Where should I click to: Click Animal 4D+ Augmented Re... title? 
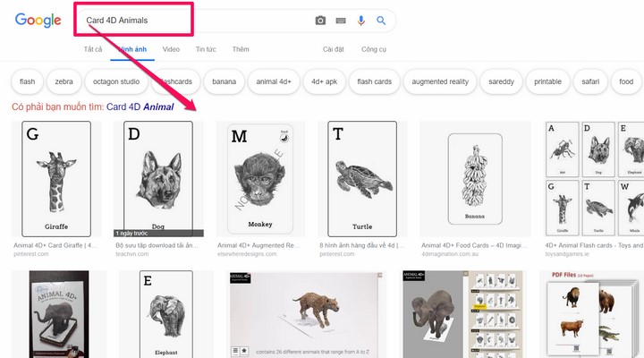[x=258, y=245]
